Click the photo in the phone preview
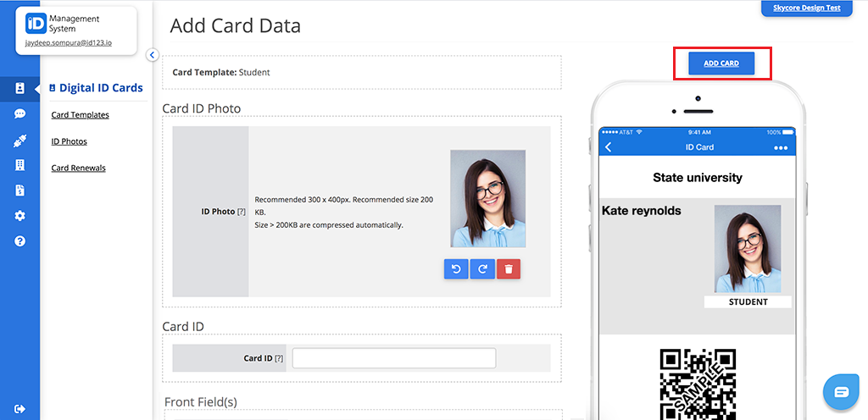The width and height of the screenshot is (868, 420). coord(748,249)
